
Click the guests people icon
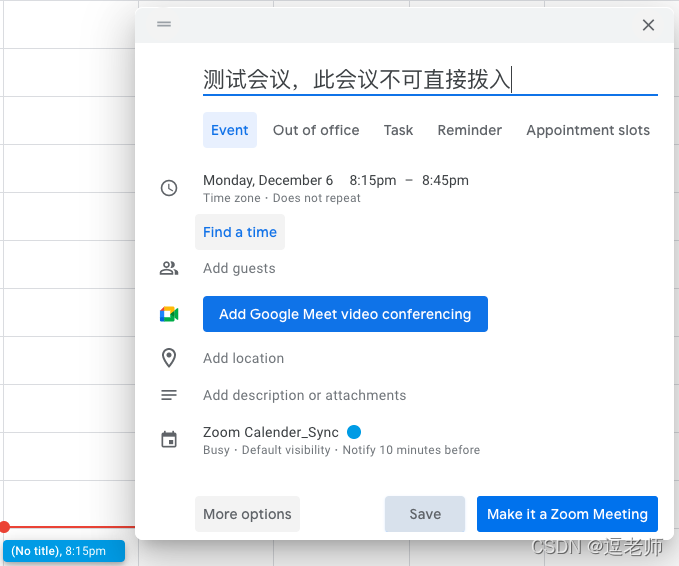169,268
